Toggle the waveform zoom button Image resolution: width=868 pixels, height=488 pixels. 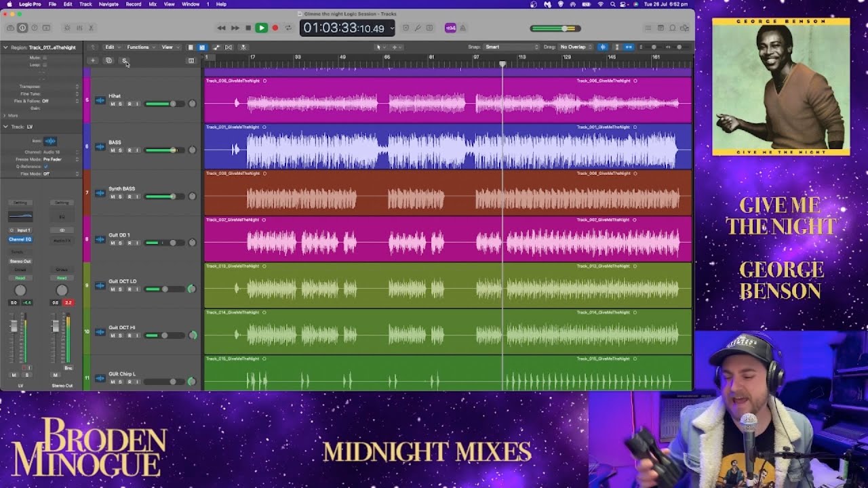(x=603, y=47)
